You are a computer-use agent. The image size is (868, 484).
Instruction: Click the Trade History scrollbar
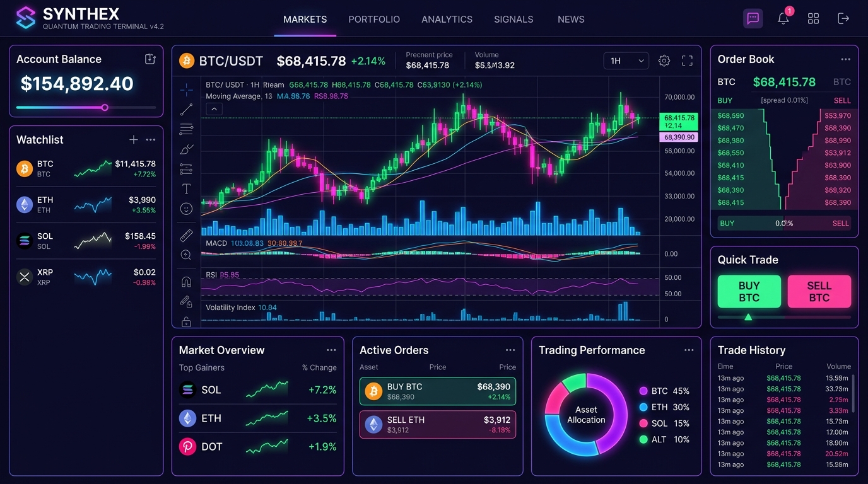853,393
